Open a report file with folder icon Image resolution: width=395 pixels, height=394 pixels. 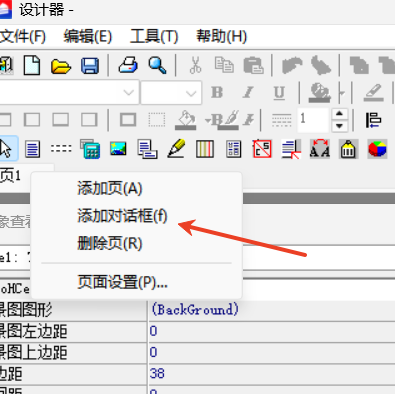tap(61, 66)
